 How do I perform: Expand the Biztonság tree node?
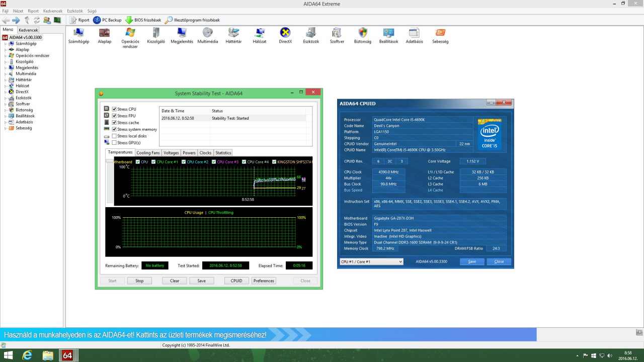point(6,110)
